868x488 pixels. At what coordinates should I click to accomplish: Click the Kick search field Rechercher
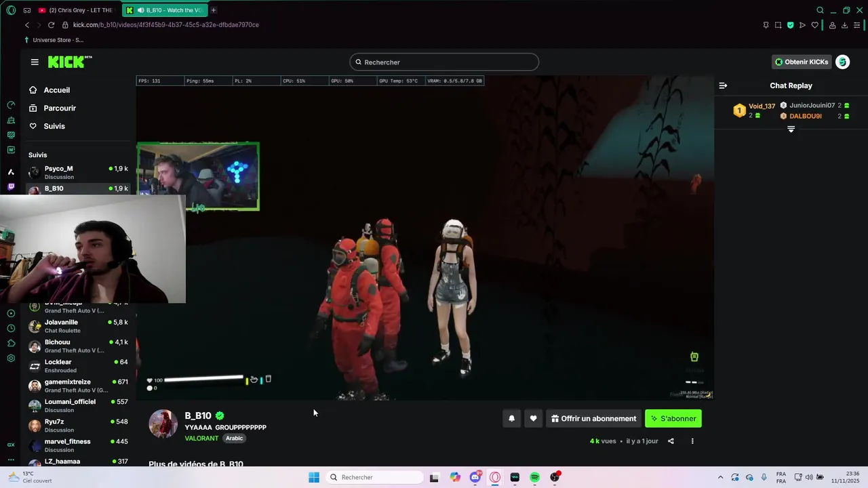coord(444,62)
